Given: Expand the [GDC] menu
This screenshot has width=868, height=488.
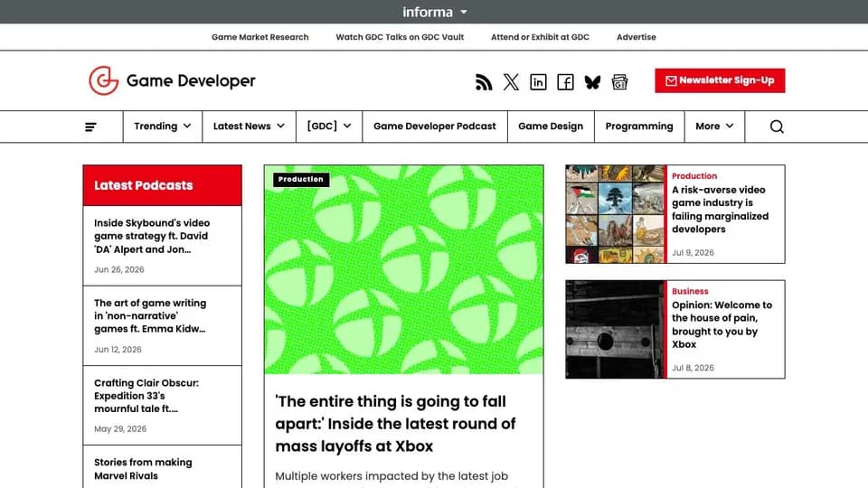Looking at the screenshot, I should tap(329, 127).
